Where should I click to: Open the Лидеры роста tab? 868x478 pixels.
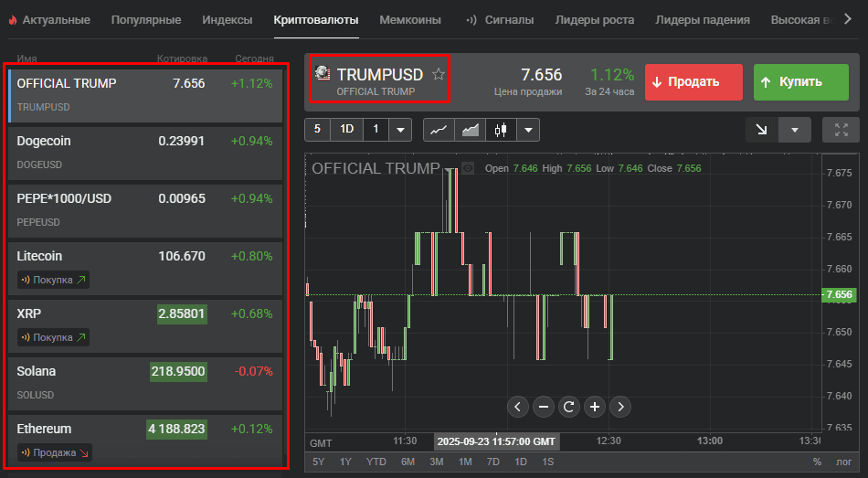595,20
